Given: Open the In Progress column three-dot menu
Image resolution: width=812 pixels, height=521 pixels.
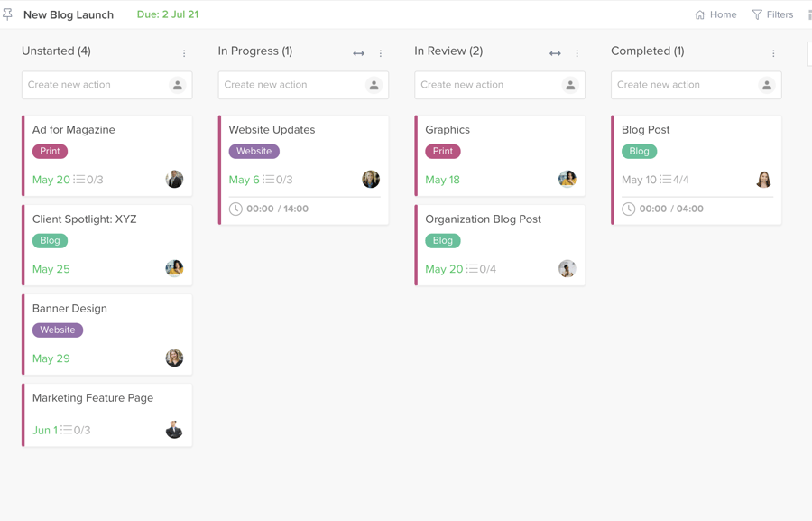Looking at the screenshot, I should tap(381, 53).
